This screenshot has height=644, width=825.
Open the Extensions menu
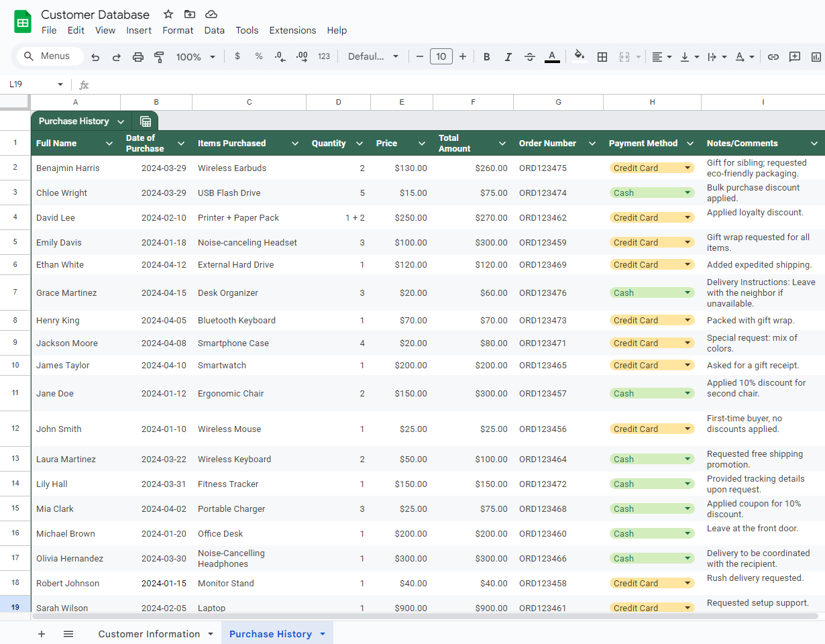(292, 30)
